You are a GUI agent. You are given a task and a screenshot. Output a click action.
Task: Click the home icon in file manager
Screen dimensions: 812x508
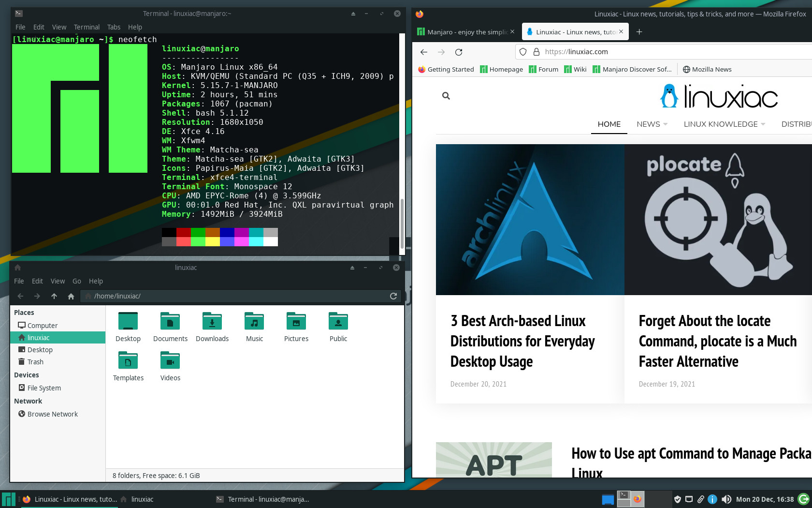coord(71,296)
